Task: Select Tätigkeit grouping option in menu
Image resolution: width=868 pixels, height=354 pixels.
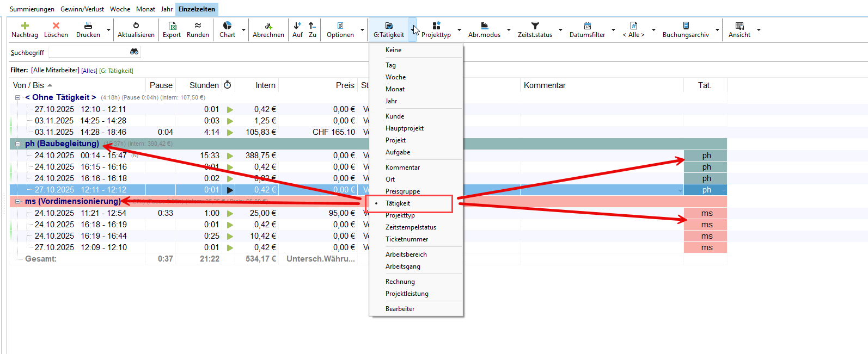Action: [398, 203]
